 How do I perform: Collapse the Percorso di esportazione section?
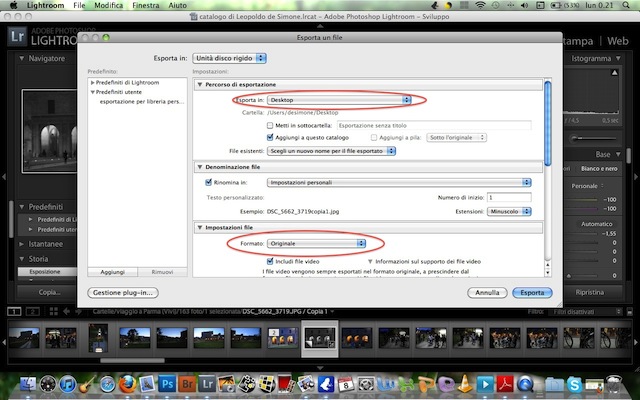tap(200, 85)
